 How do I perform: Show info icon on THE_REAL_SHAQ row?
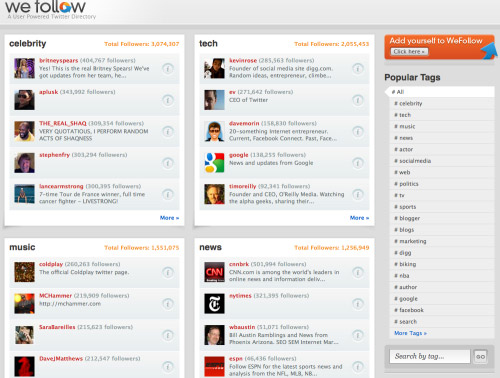(168, 132)
